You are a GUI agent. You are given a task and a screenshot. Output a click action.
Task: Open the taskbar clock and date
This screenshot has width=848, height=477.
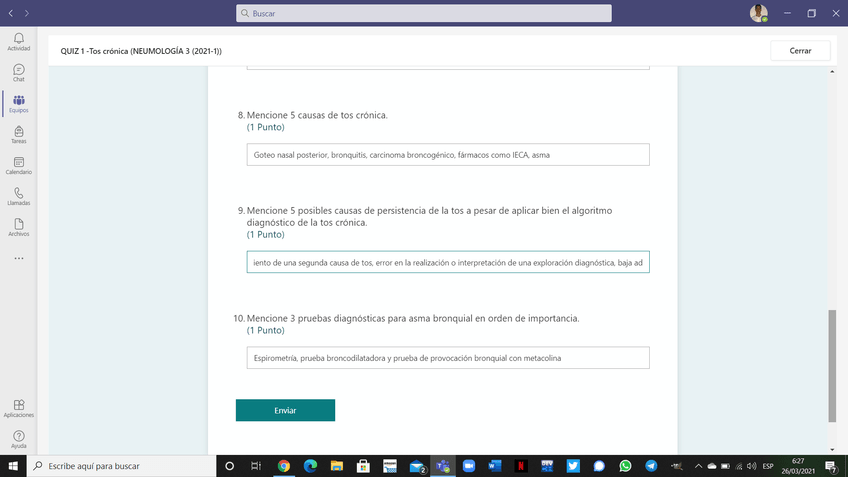798,466
